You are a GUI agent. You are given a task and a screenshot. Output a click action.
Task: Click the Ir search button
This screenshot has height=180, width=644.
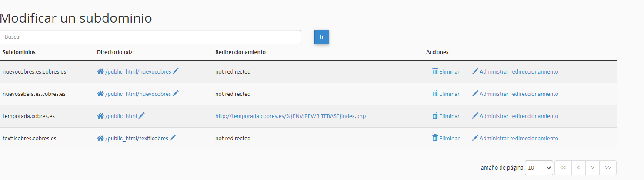322,37
